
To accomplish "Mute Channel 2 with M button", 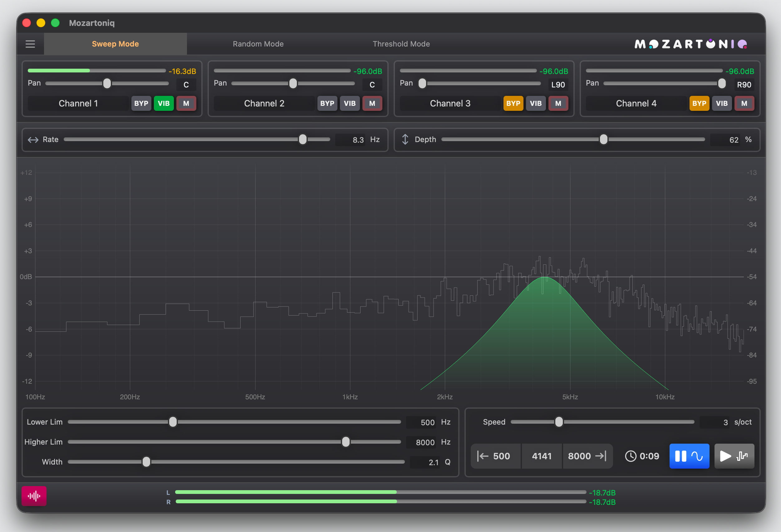I will click(x=372, y=104).
